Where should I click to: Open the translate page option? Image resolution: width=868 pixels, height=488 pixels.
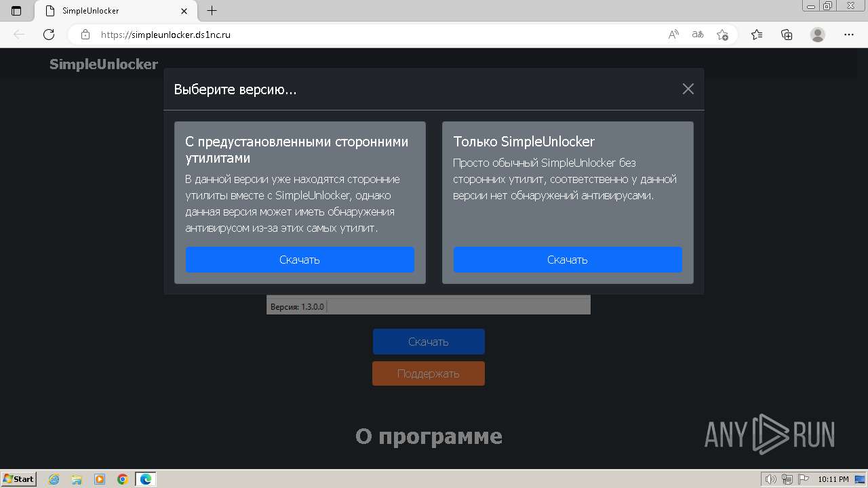pyautogui.click(x=698, y=35)
